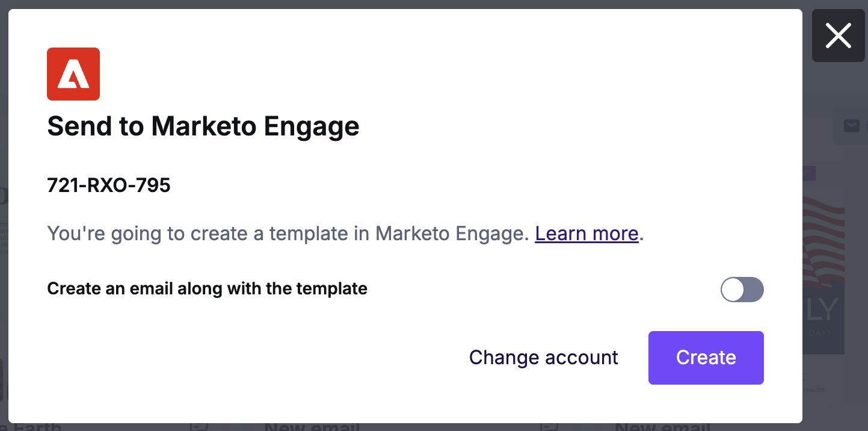Click the dimmed envelope icon behind the dialog
The height and width of the screenshot is (431, 868).
[x=851, y=126]
